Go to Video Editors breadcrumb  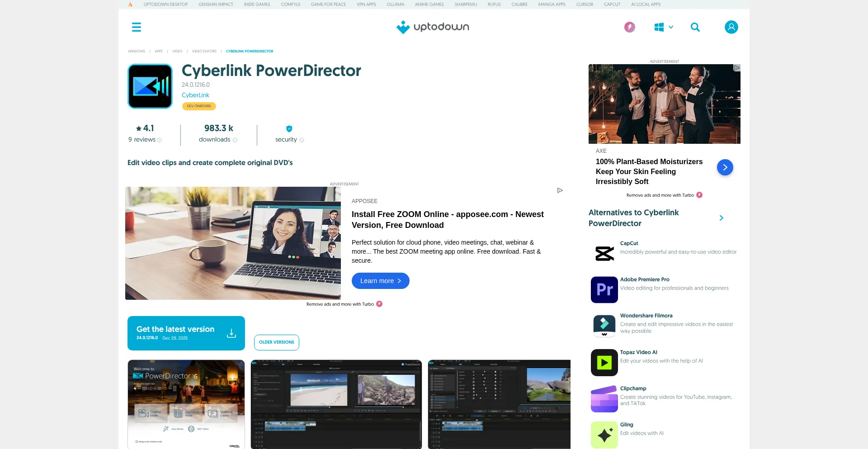click(x=204, y=52)
